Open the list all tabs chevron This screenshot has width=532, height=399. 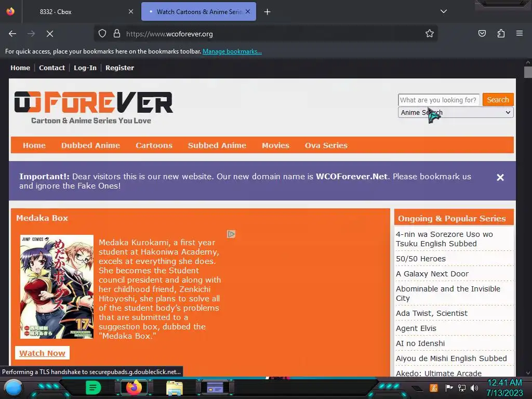[444, 11]
